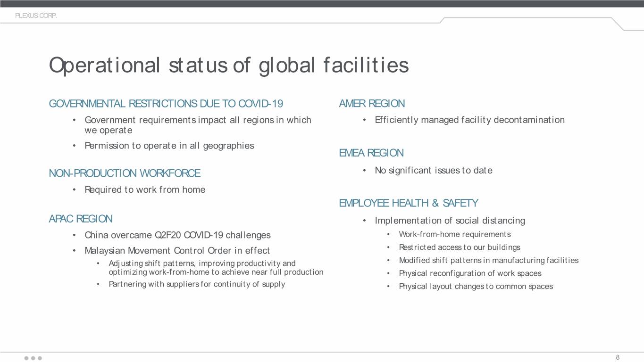Select the AMER REGION heading
The height and width of the screenshot is (362, 644).
point(372,104)
